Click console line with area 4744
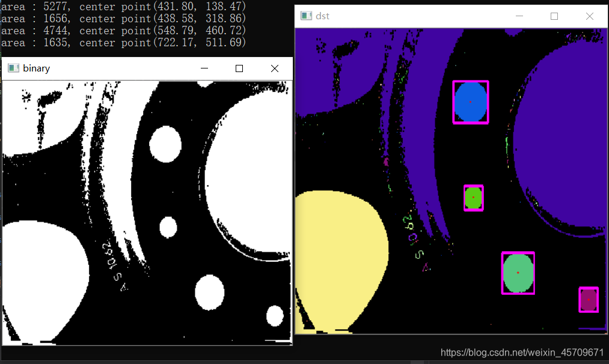The width and height of the screenshot is (609, 364). 123,30
